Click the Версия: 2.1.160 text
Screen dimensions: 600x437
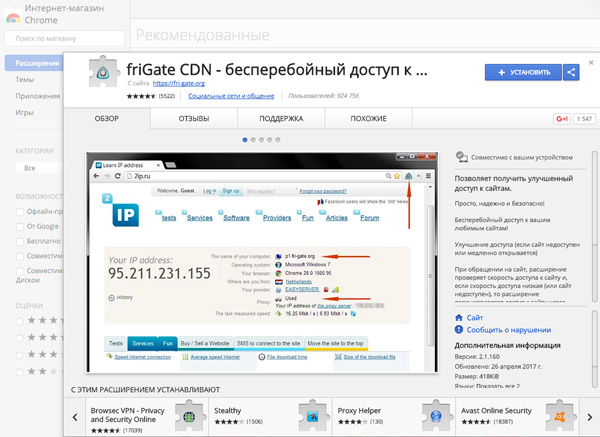tap(477, 357)
